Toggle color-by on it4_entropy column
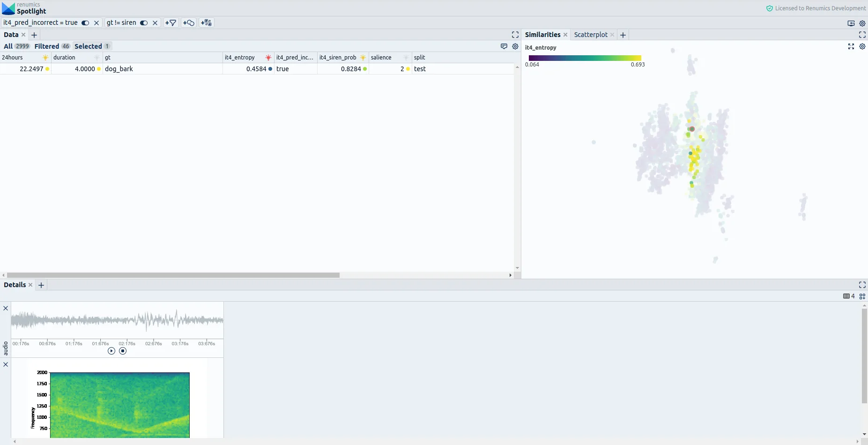 pyautogui.click(x=268, y=58)
